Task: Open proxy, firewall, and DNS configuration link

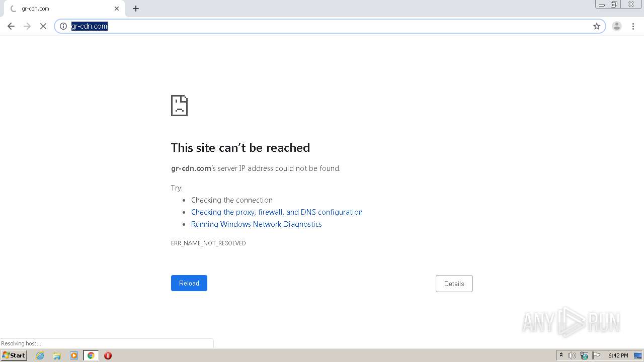Action: (x=277, y=212)
